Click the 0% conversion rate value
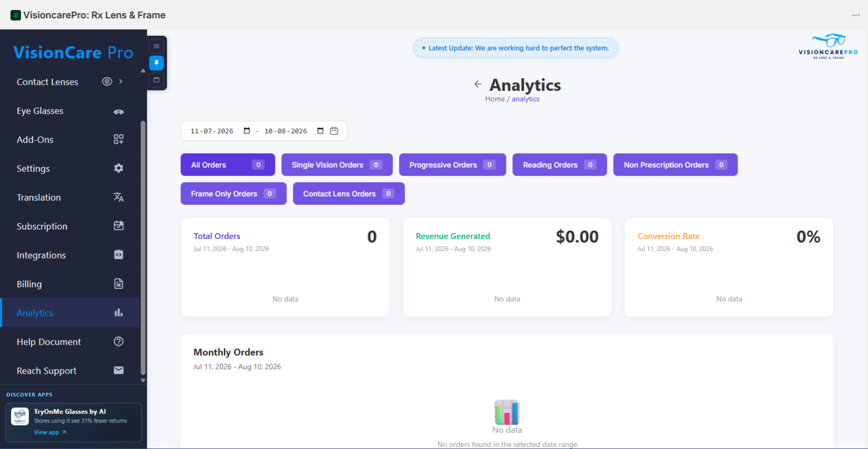Image resolution: width=868 pixels, height=449 pixels. (809, 237)
